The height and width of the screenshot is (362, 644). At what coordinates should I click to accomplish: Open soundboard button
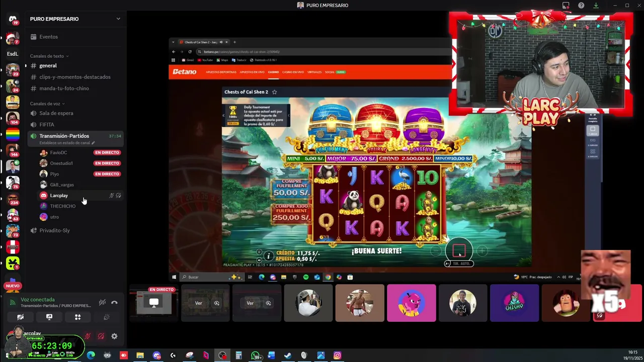(106, 317)
